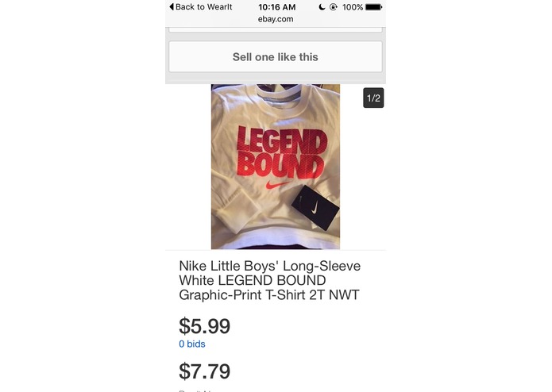
Task: Select the Nike Little Boys' Long-Sleeve title
Action: (270, 280)
